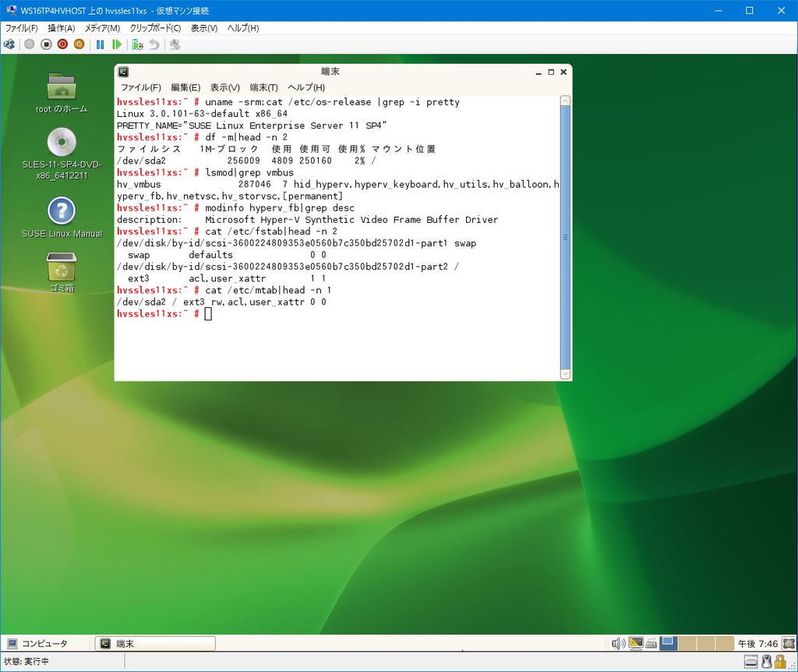Click the grayed-out Start VM power icon
The width and height of the screenshot is (798, 672).
(x=30, y=44)
